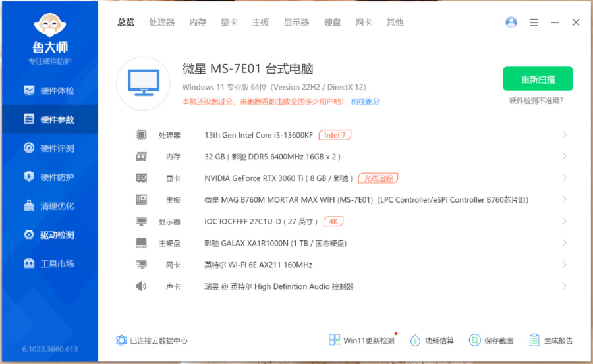Switch to the 主板 tab
This screenshot has height=364, width=593.
pyautogui.click(x=260, y=22)
